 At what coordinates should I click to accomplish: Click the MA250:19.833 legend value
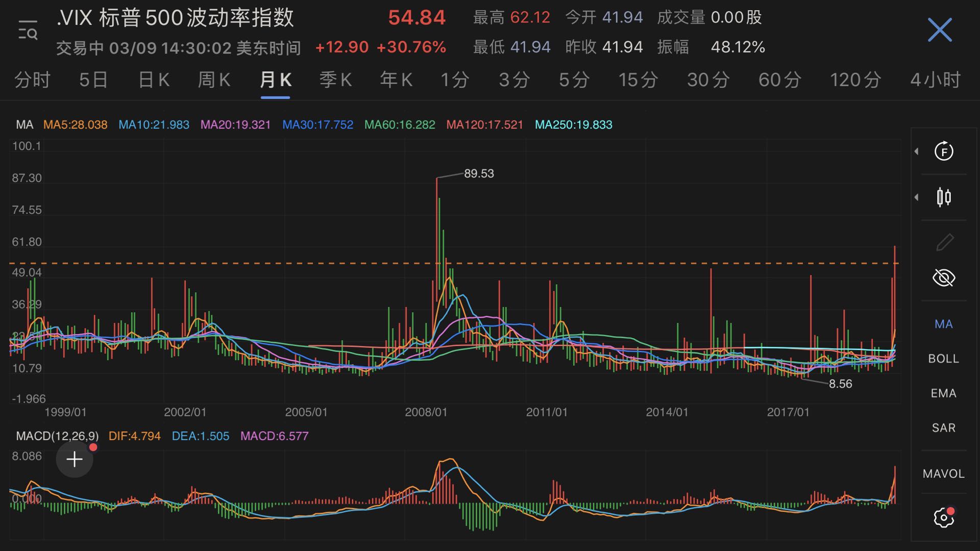click(x=574, y=125)
